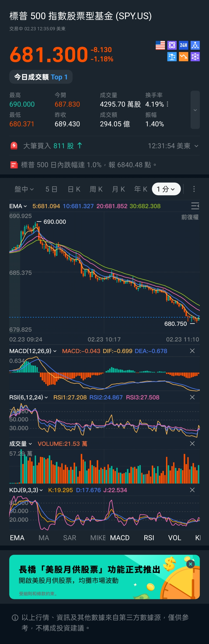Screen dimensions: 209x644
Task: Open the 盤中 session dropdown
Action: (24, 189)
